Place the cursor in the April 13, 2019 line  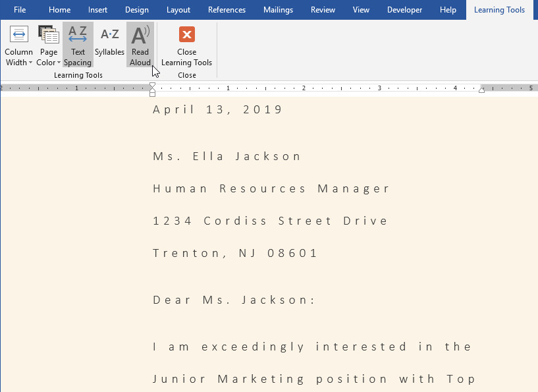[217, 109]
